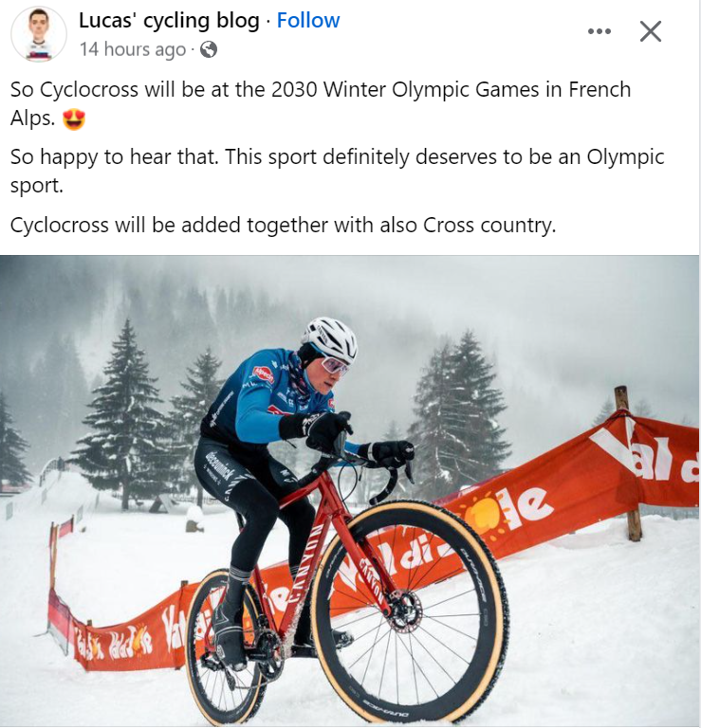Click the Alpecin badge on the blue jersey
The height and width of the screenshot is (728, 701).
coord(264,374)
